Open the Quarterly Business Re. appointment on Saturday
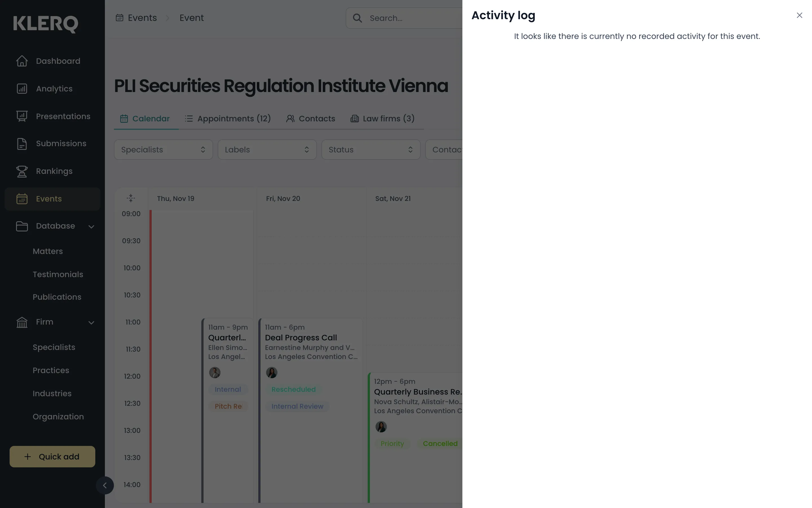 click(415, 437)
